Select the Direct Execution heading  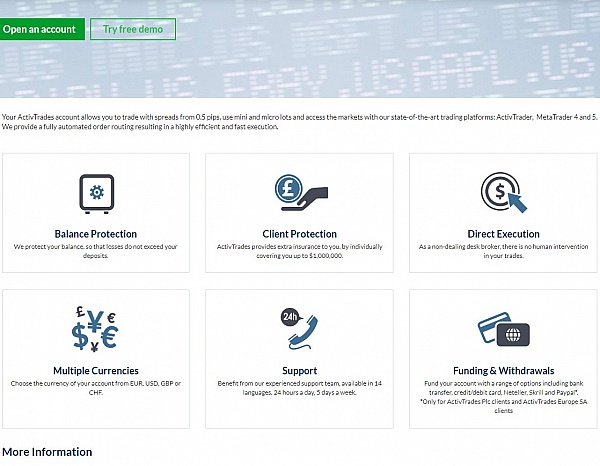503,234
